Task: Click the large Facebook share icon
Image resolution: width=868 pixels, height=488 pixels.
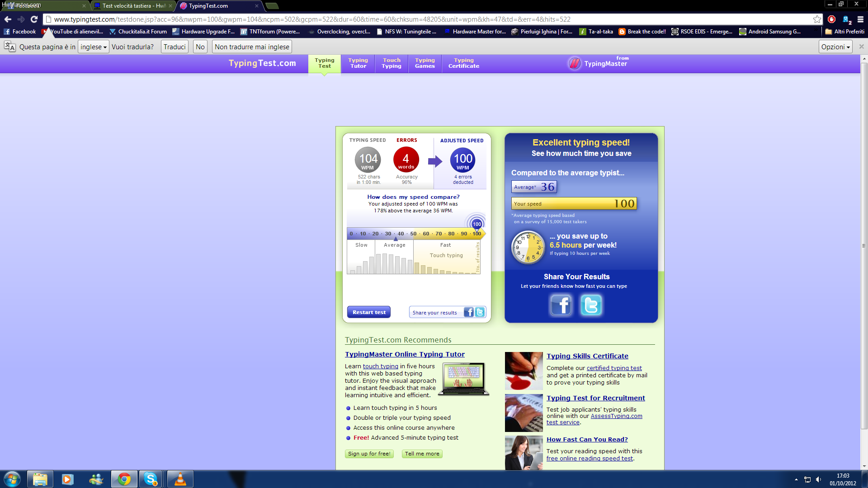Action: coord(561,305)
